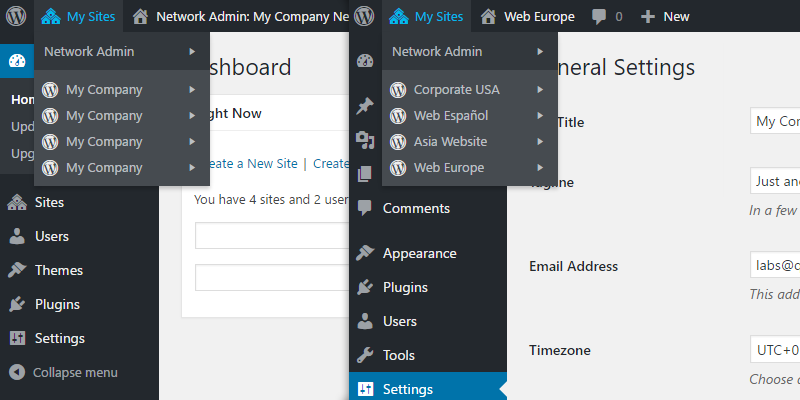Click WordPress icon beside Web Europe in dropdown
Viewport: 800px width, 400px height.
tap(398, 168)
